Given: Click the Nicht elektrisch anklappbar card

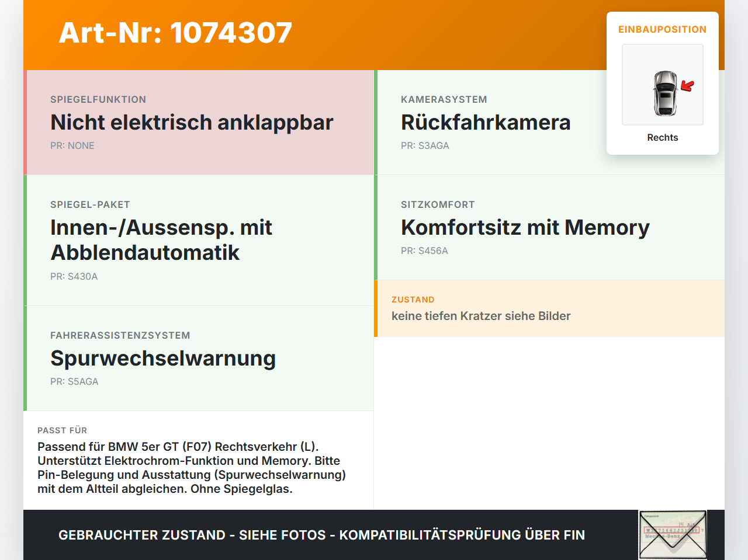Looking at the screenshot, I should point(199,123).
